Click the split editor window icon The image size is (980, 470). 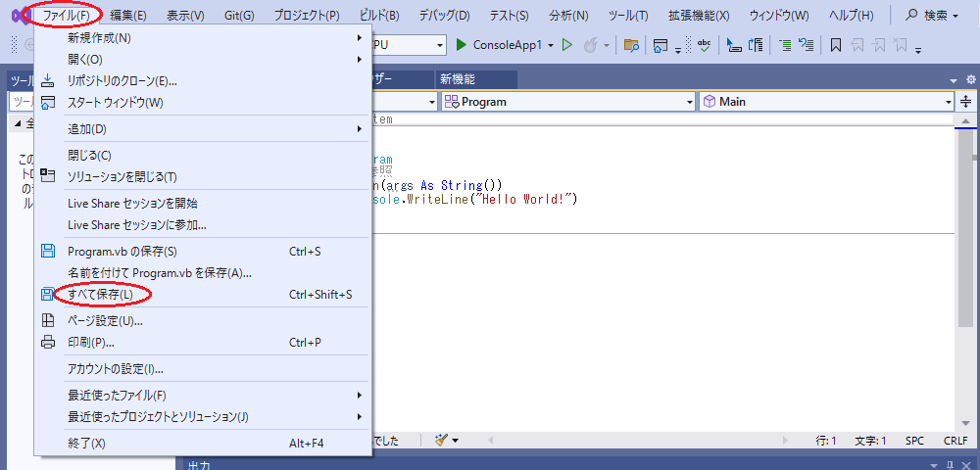click(x=966, y=102)
